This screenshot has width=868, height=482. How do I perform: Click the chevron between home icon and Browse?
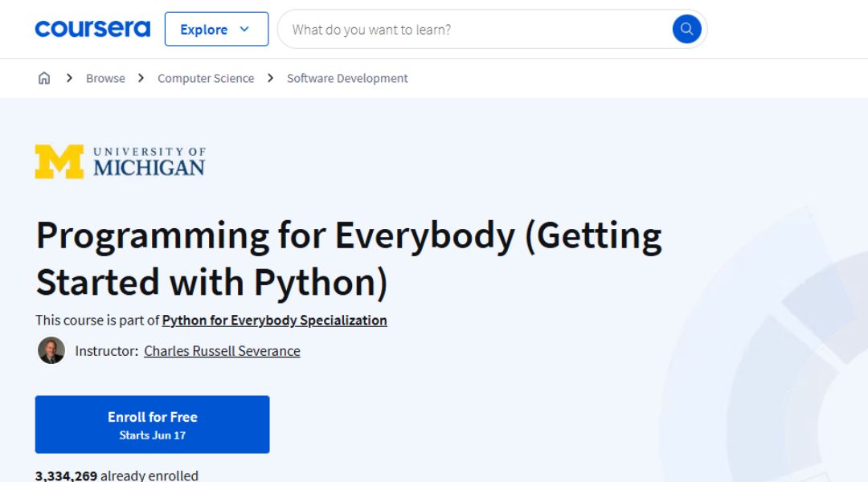click(x=69, y=78)
